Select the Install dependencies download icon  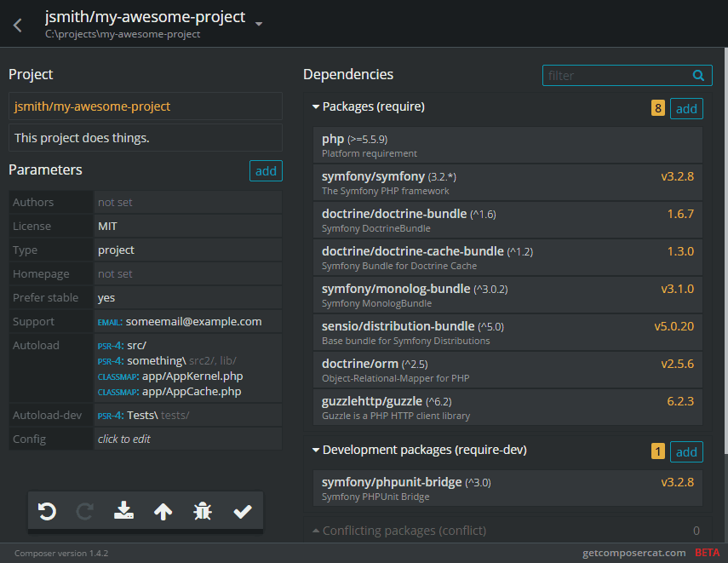(x=123, y=511)
